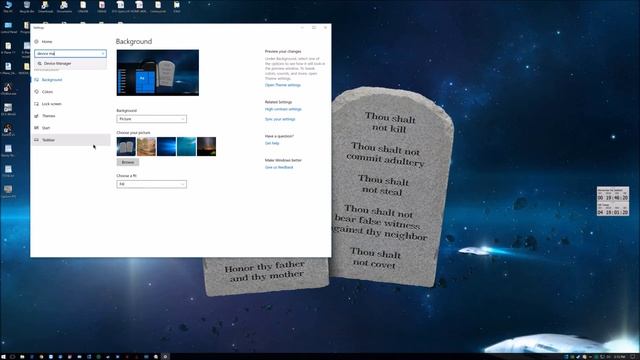Open Theme settings link
The height and width of the screenshot is (360, 640).
click(282, 85)
